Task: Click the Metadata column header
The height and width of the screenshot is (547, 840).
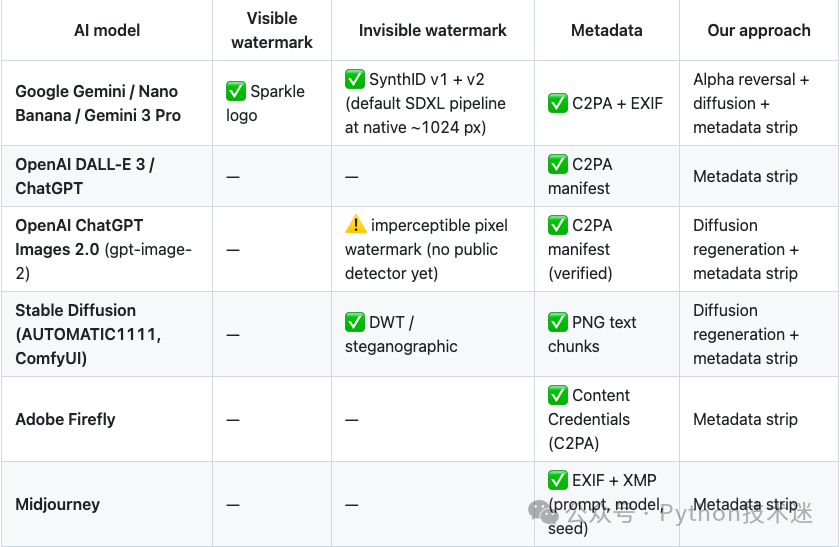Action: click(x=606, y=30)
